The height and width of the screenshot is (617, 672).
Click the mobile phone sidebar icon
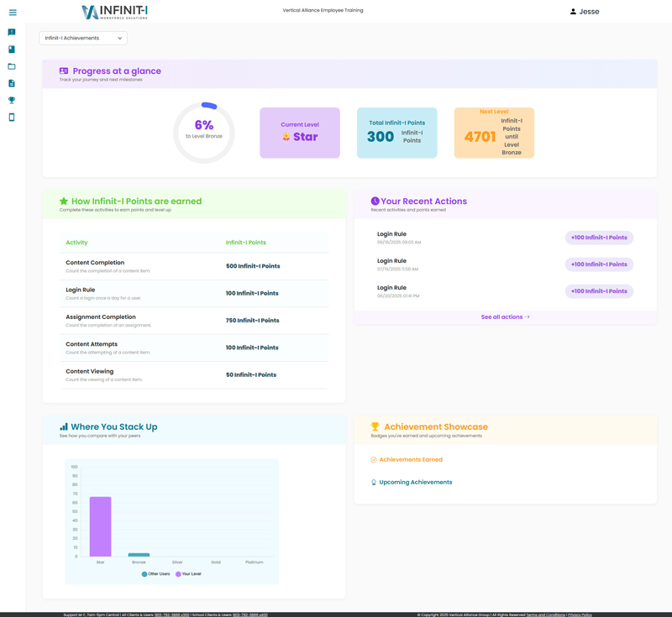[12, 118]
